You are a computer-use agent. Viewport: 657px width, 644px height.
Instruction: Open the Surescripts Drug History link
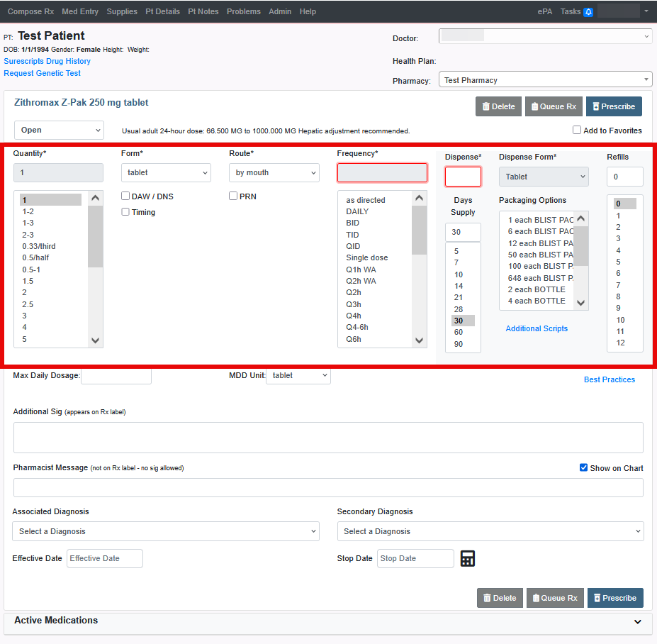(x=48, y=62)
